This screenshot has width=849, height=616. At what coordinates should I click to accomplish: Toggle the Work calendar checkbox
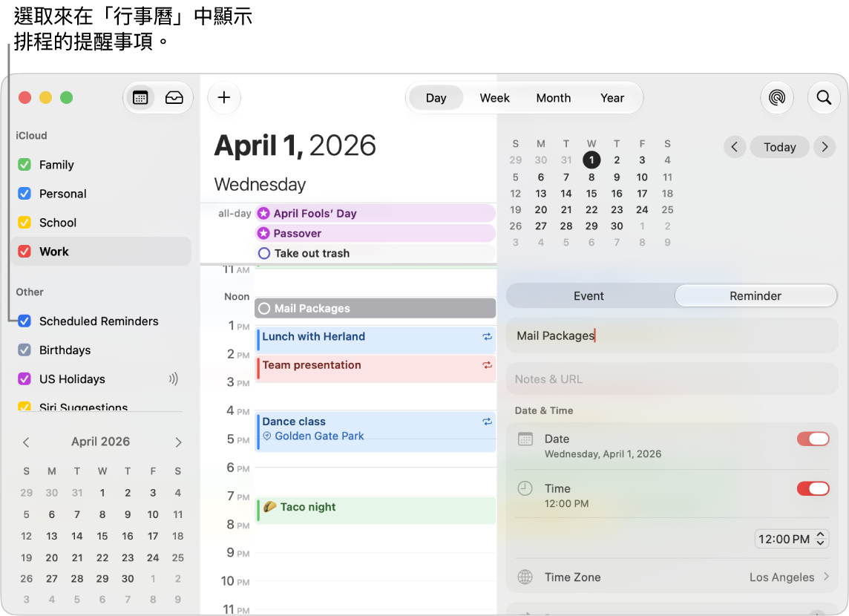[24, 252]
